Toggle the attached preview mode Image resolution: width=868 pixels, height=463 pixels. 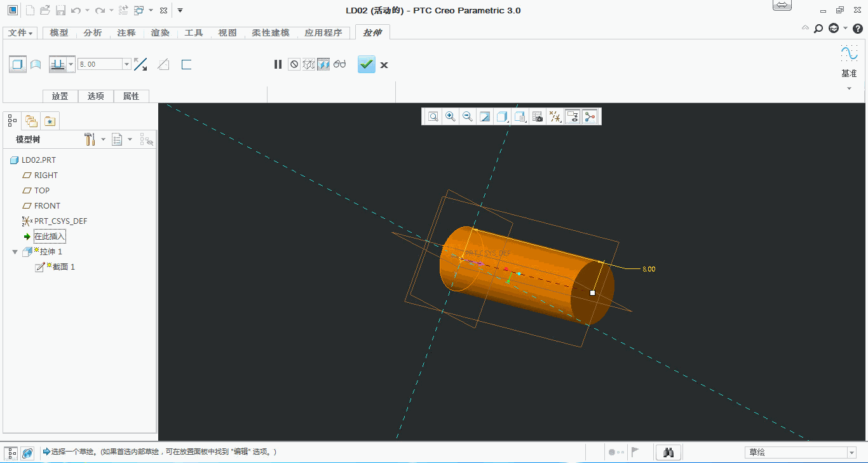pos(323,64)
